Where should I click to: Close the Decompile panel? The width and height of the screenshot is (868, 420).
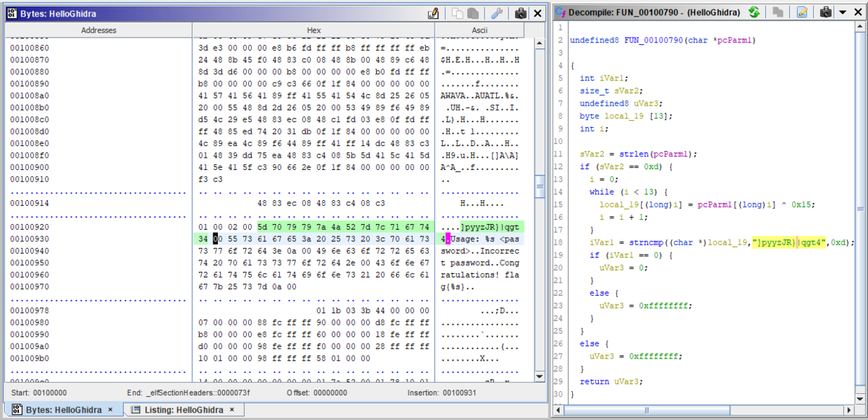click(x=856, y=12)
